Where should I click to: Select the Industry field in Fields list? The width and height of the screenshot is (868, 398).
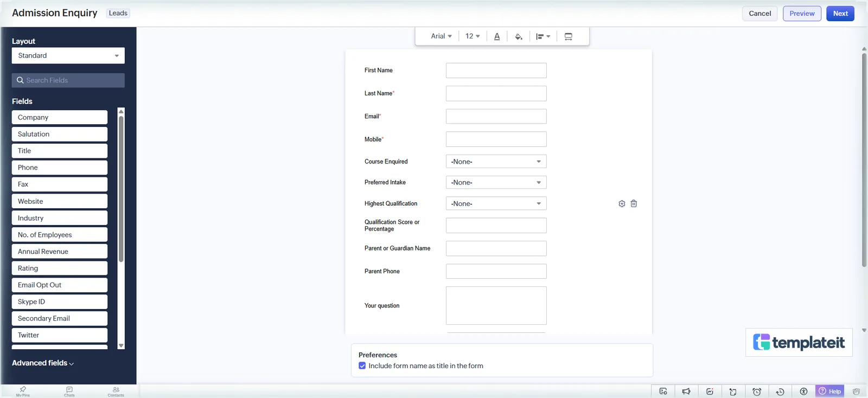60,218
